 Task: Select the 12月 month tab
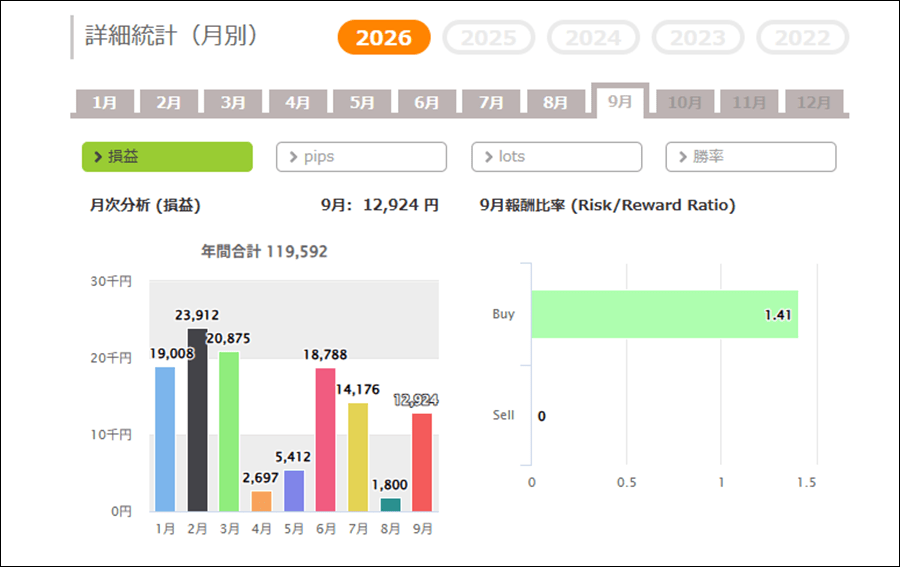point(814,102)
